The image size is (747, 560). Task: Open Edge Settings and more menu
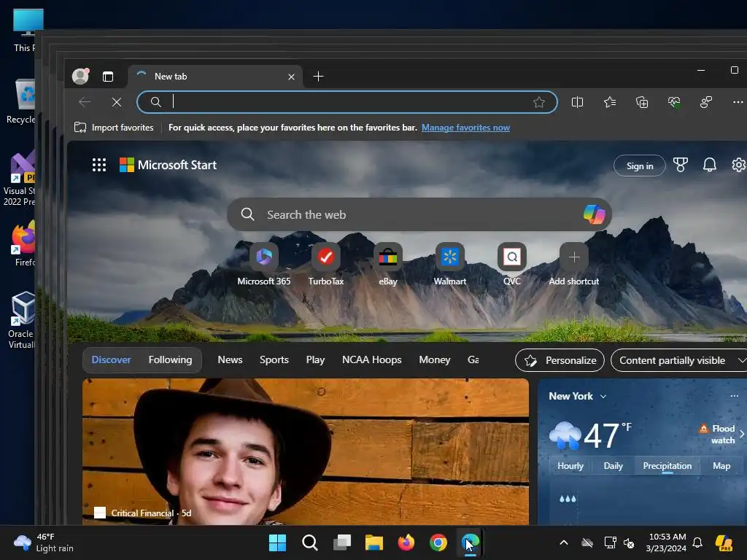coord(738,102)
